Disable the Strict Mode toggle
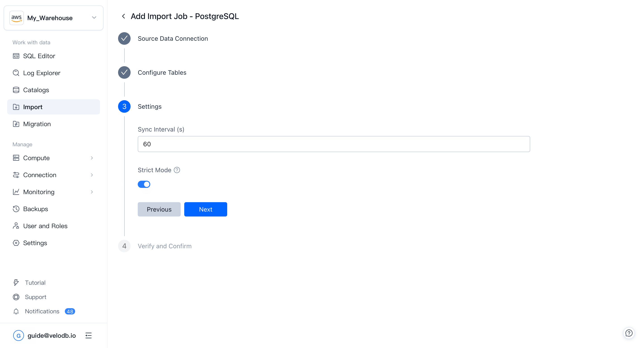 (x=144, y=184)
